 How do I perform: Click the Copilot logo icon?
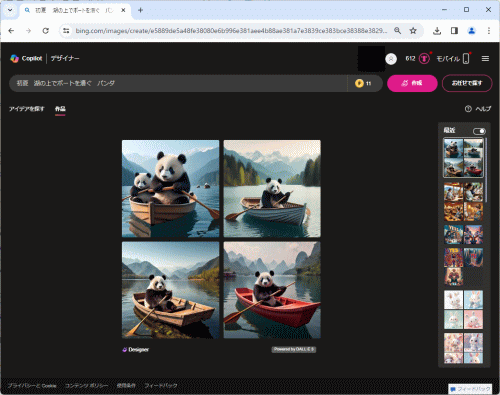point(14,58)
